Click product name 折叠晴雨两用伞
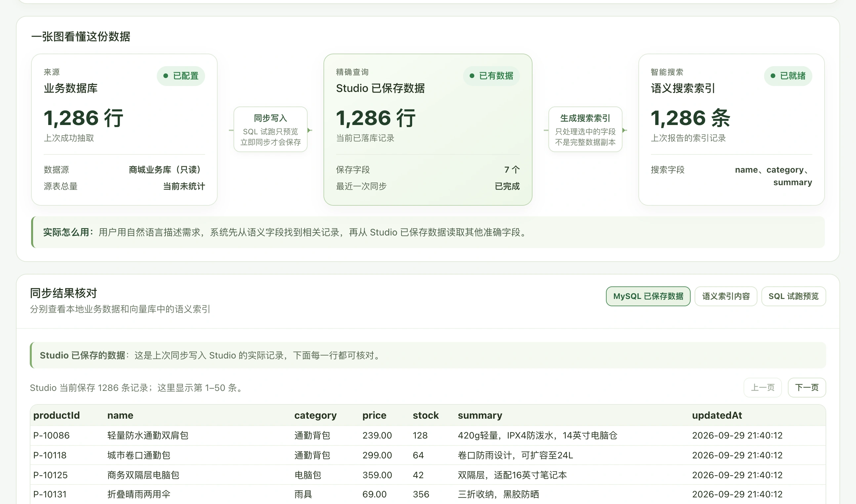 click(x=139, y=494)
